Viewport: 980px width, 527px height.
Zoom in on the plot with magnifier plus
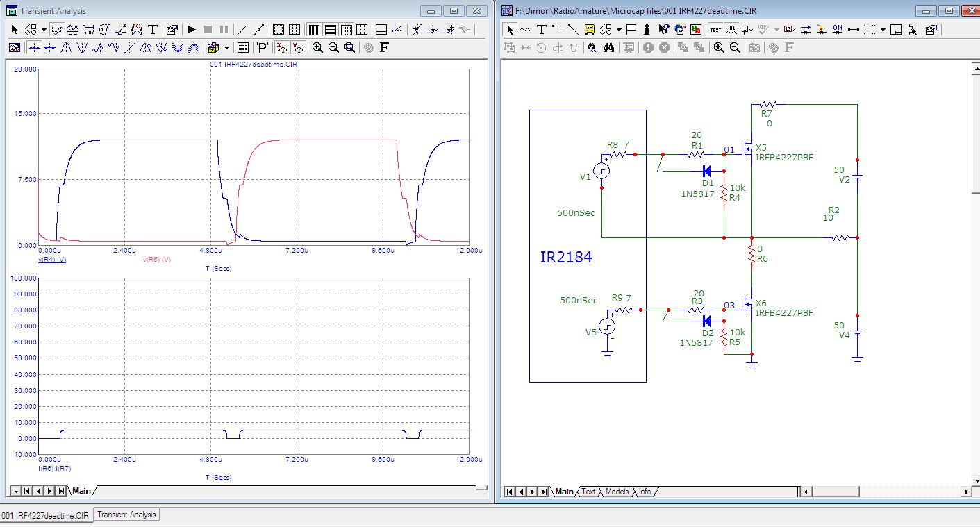(317, 48)
